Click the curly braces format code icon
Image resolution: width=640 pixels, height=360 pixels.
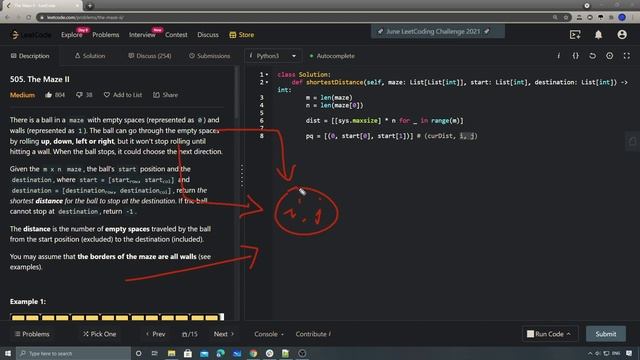click(x=576, y=56)
